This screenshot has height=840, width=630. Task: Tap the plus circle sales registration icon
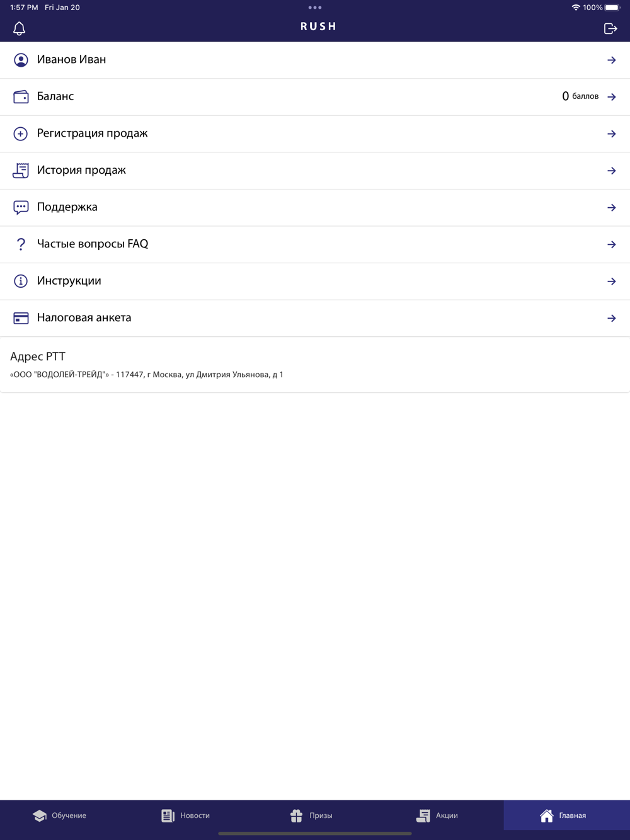21,133
